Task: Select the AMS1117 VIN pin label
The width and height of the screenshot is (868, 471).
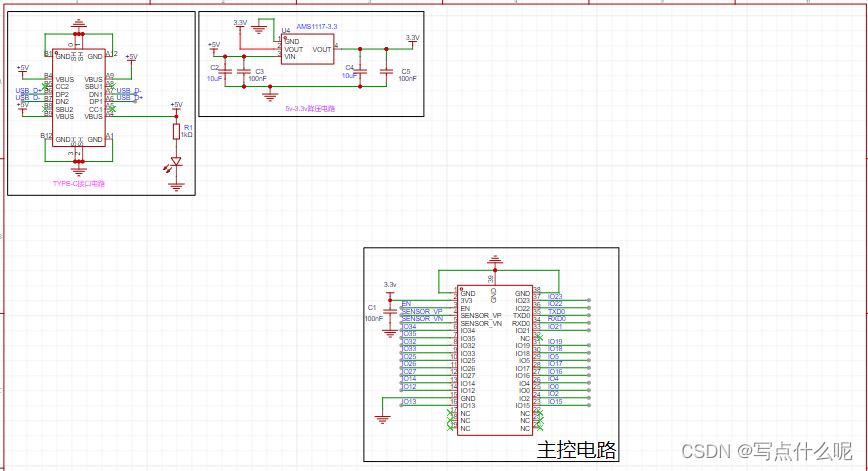Action: (290, 56)
